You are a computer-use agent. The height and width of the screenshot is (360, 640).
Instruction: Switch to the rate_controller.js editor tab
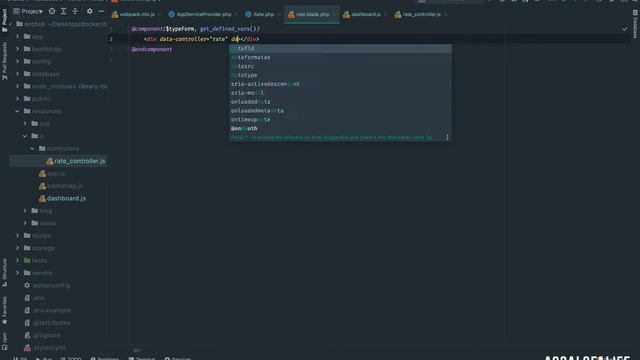click(x=418, y=14)
